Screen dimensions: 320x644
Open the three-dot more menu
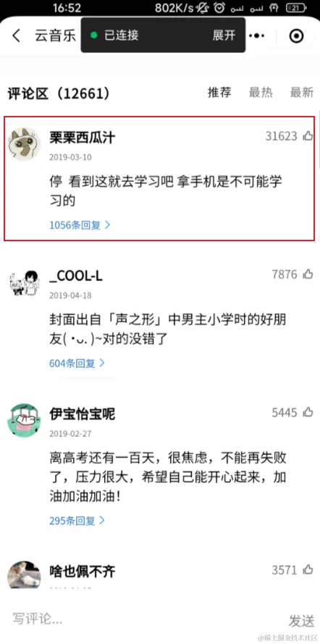257,35
